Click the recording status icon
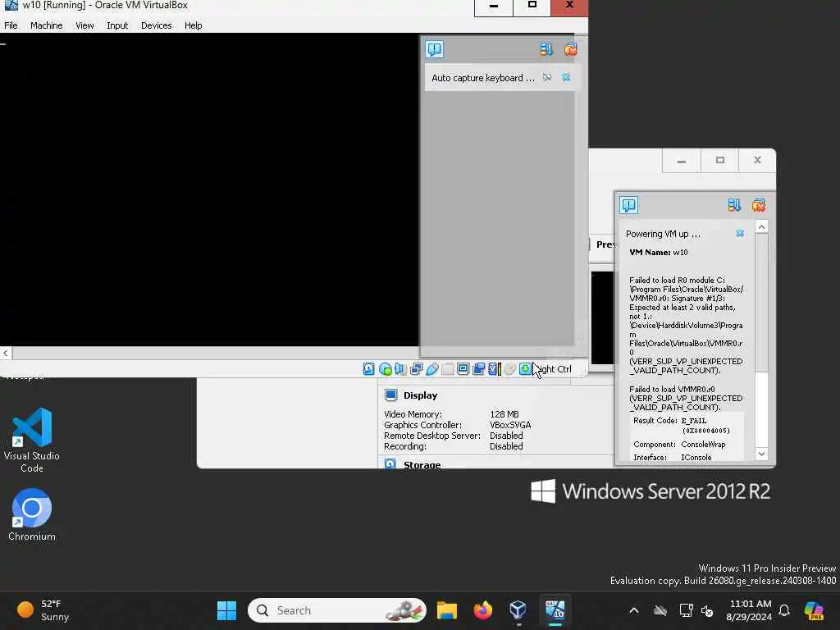 click(478, 368)
